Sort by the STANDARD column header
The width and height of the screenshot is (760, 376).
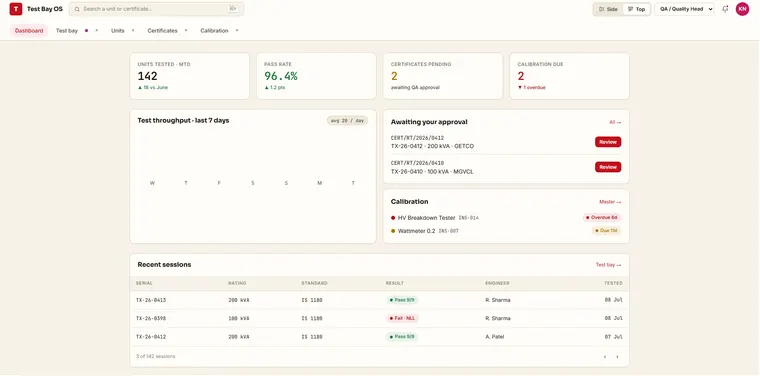(x=314, y=283)
